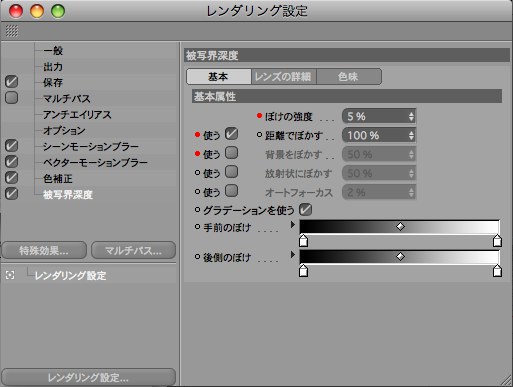Viewport: 513px width, 387px height.
Task: Click the 手前のぼけ gradient midpoint diamond
Action: 400,227
